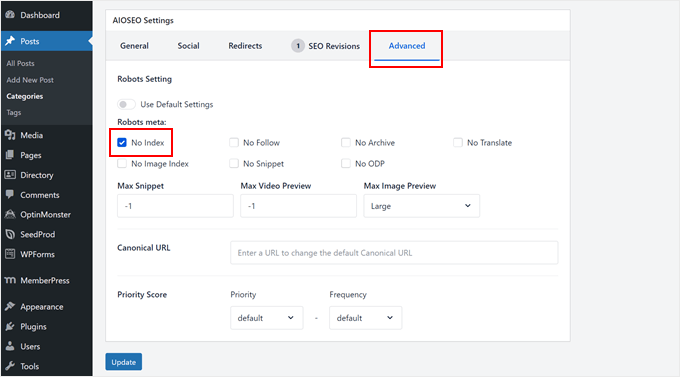Click the Max Snippet input field
This screenshot has height=377, width=680.
click(175, 206)
